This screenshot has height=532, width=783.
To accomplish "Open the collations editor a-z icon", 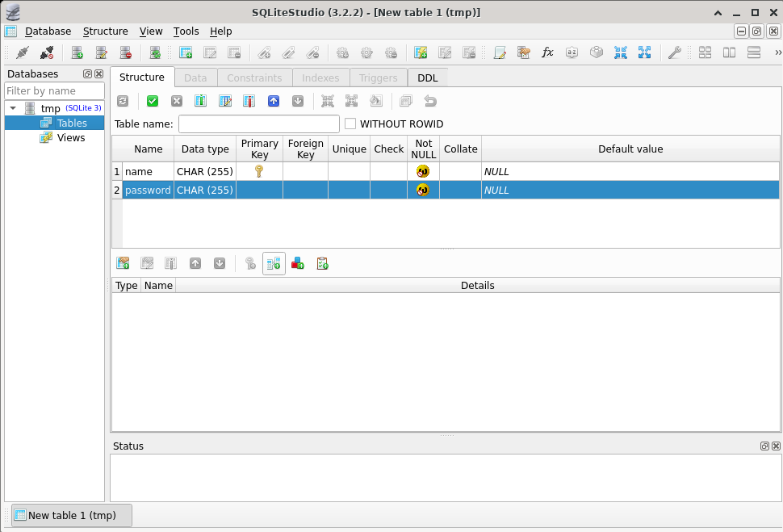I will click(572, 52).
